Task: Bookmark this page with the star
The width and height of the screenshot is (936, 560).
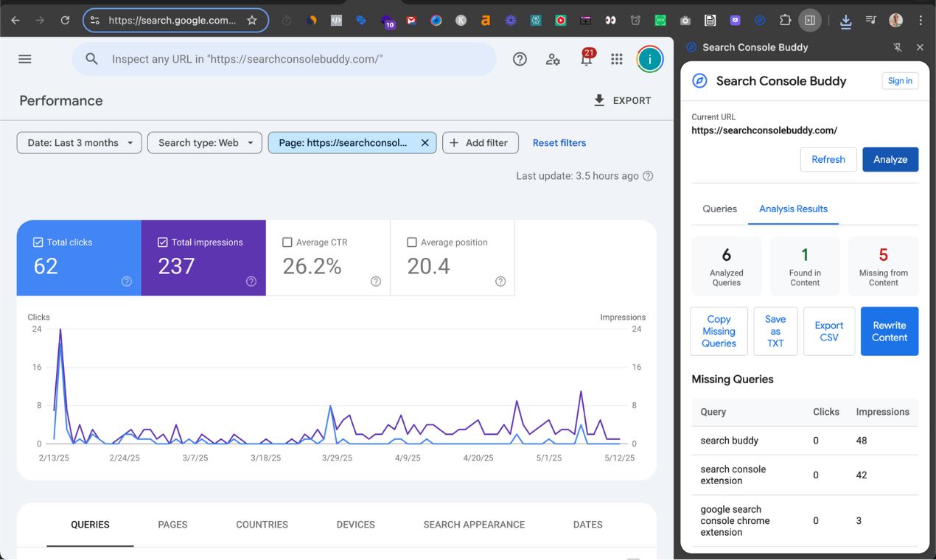Action: (x=252, y=21)
